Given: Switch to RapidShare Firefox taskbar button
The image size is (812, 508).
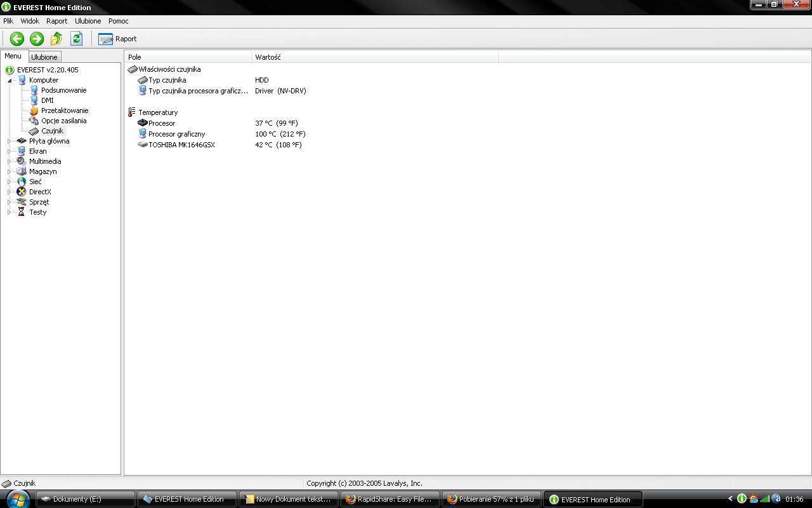Looking at the screenshot, I should point(390,499).
